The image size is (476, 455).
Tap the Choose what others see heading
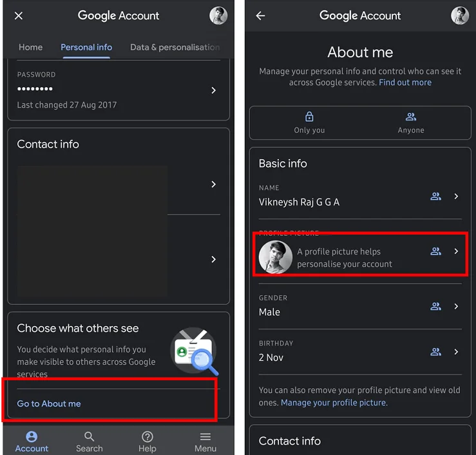[x=78, y=328]
